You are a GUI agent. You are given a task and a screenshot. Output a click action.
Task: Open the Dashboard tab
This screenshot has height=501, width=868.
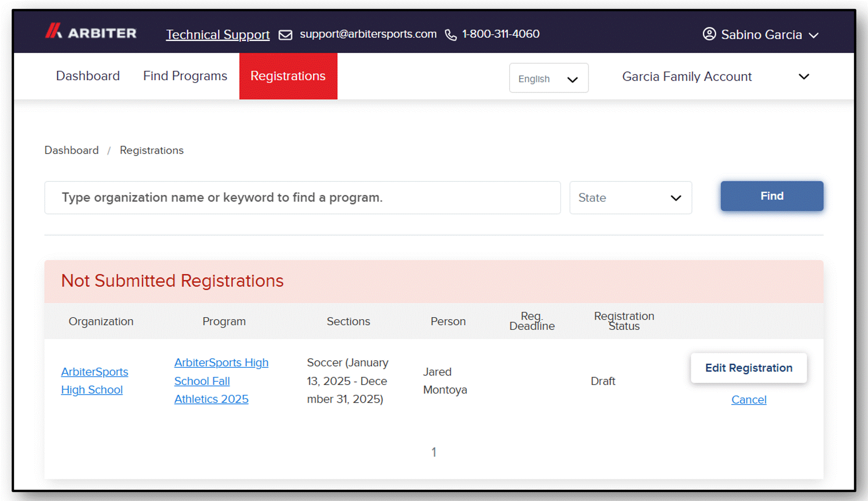(88, 76)
